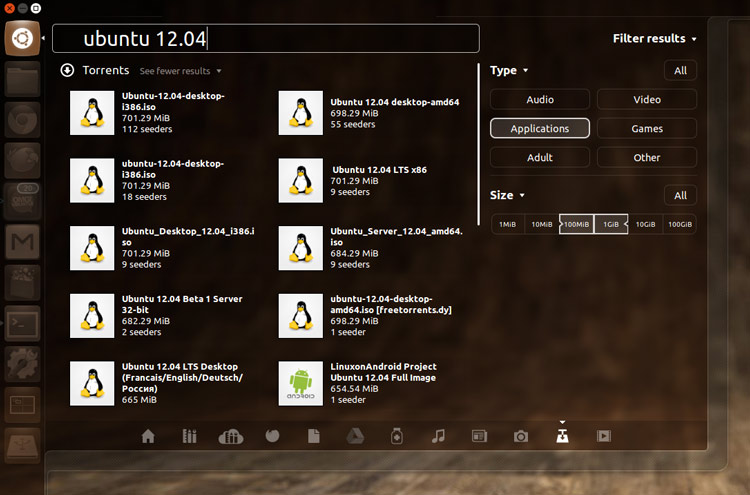
Task: Open the workspace switcher in launcher
Action: (x=22, y=405)
